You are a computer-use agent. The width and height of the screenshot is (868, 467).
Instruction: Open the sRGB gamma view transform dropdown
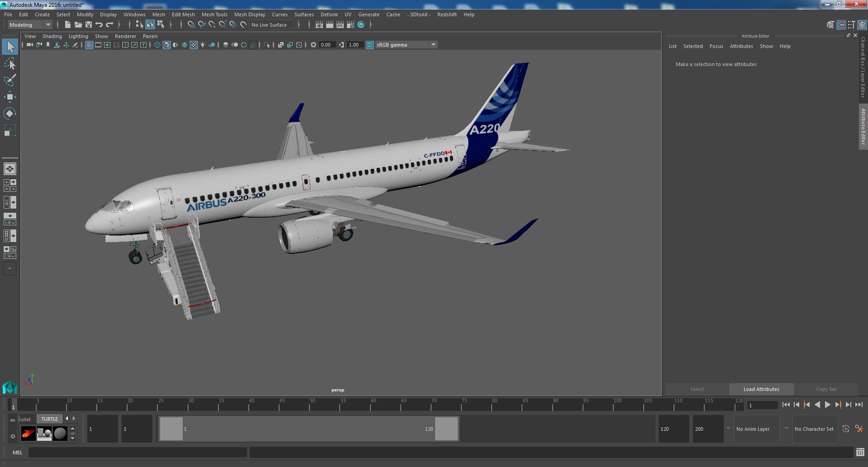click(x=406, y=45)
